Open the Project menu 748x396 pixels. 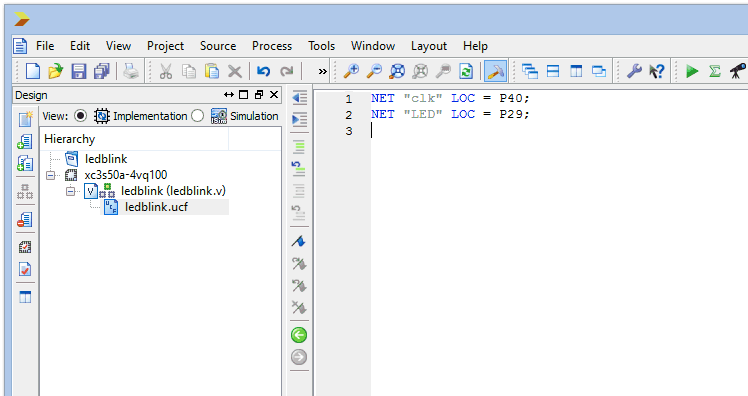coord(165,46)
